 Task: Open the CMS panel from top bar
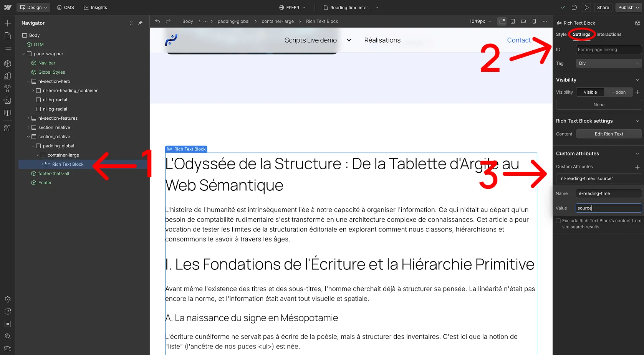(65, 7)
